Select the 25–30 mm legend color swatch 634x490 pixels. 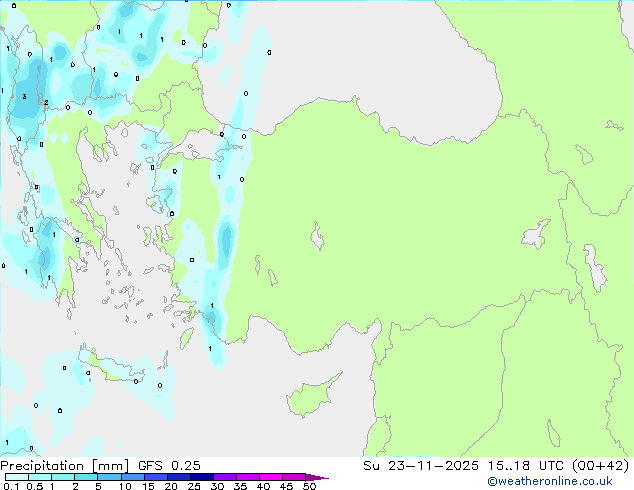(201, 477)
